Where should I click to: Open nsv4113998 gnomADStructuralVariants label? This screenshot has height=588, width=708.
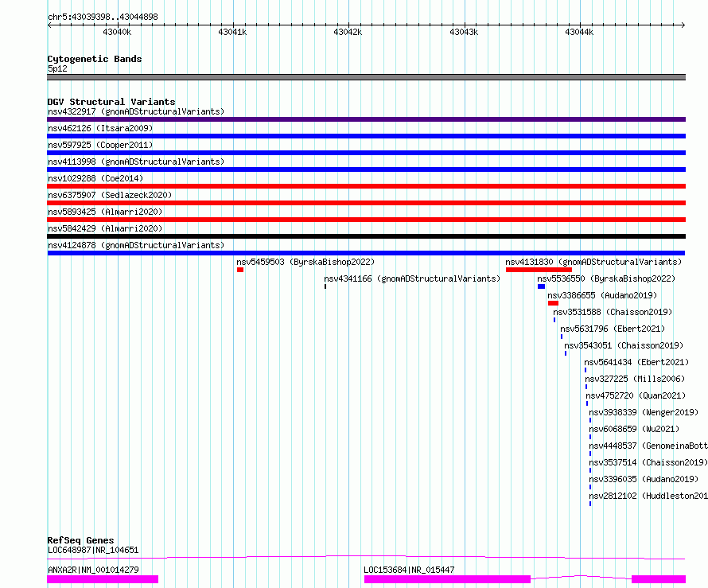(136, 162)
